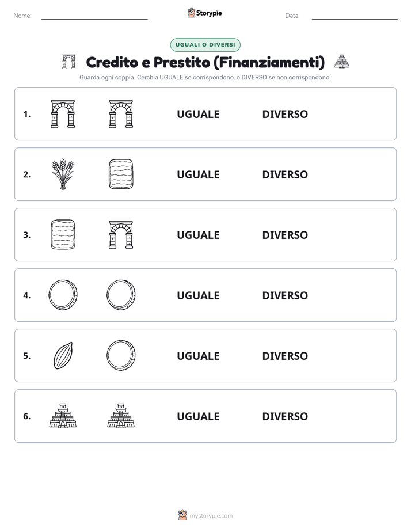Click the arch icon left of title
The width and height of the screenshot is (411, 532).
click(69, 62)
